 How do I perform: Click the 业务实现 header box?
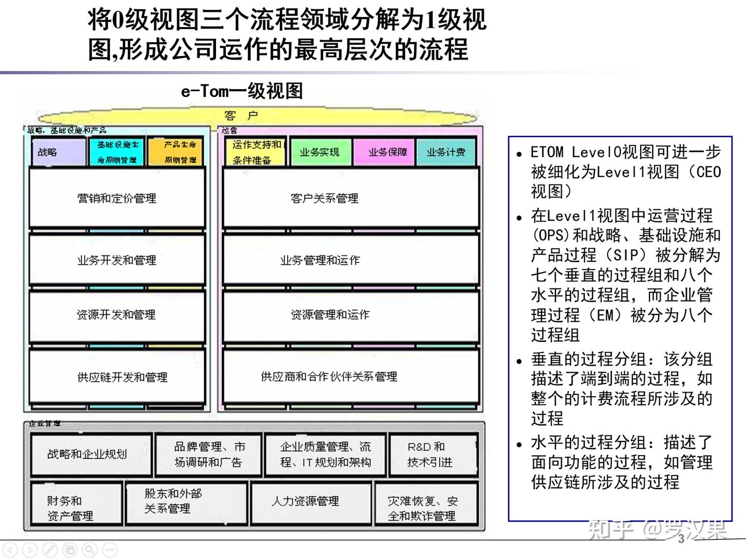321,151
